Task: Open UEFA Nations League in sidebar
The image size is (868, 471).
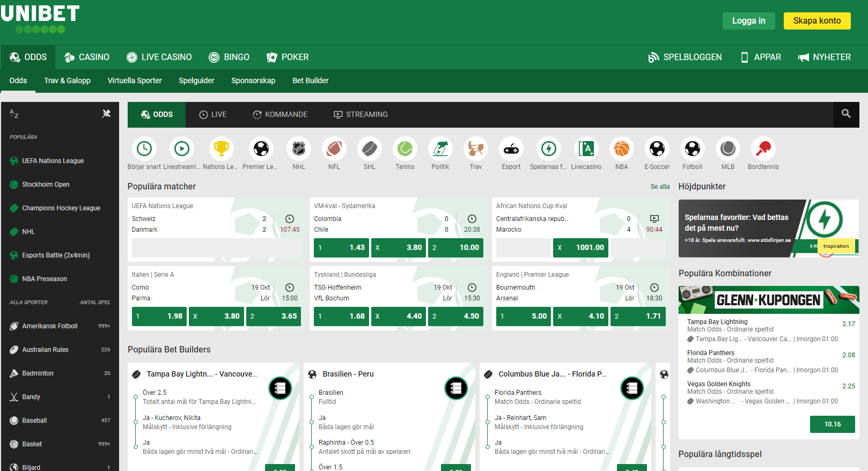Action: pos(60,161)
